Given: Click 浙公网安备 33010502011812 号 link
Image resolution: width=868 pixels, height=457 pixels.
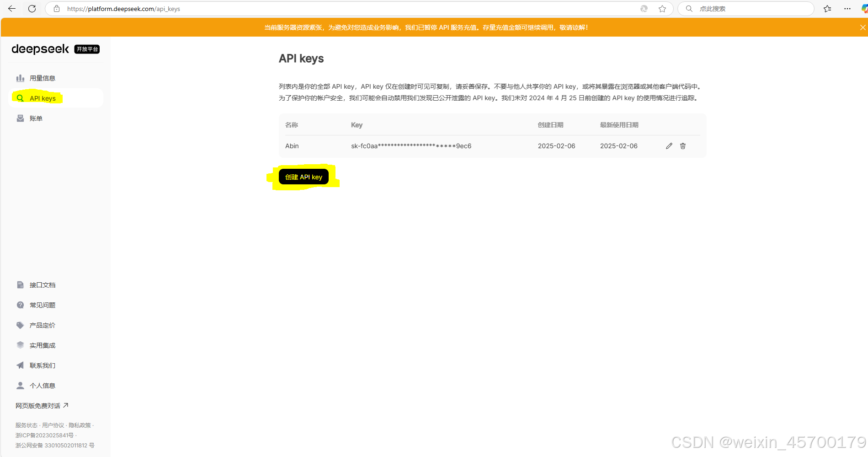Looking at the screenshot, I should pos(55,446).
